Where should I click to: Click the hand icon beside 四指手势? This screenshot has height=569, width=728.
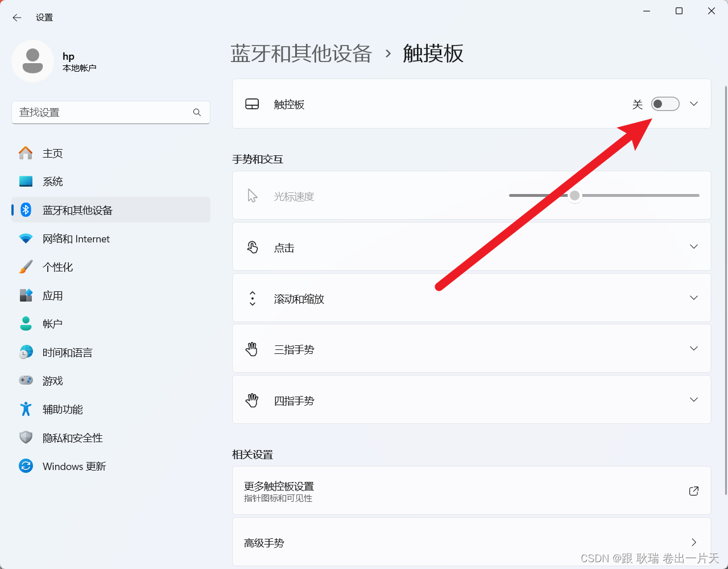click(252, 401)
